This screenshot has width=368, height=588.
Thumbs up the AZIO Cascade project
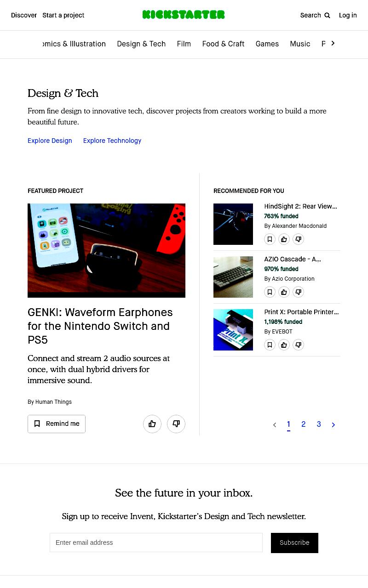pyautogui.click(x=284, y=292)
